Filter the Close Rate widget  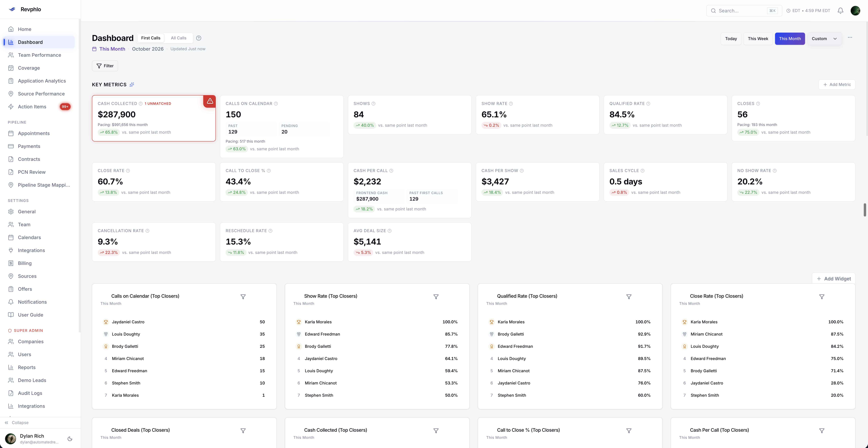click(822, 297)
